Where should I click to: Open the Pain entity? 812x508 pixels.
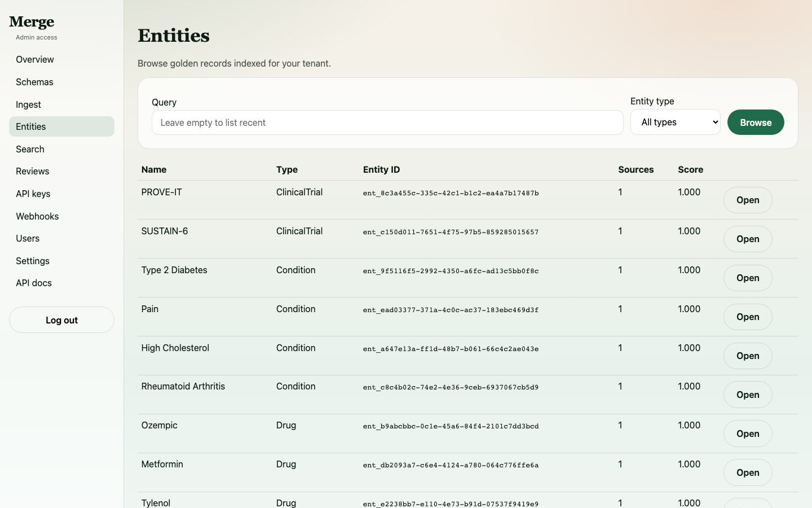748,317
